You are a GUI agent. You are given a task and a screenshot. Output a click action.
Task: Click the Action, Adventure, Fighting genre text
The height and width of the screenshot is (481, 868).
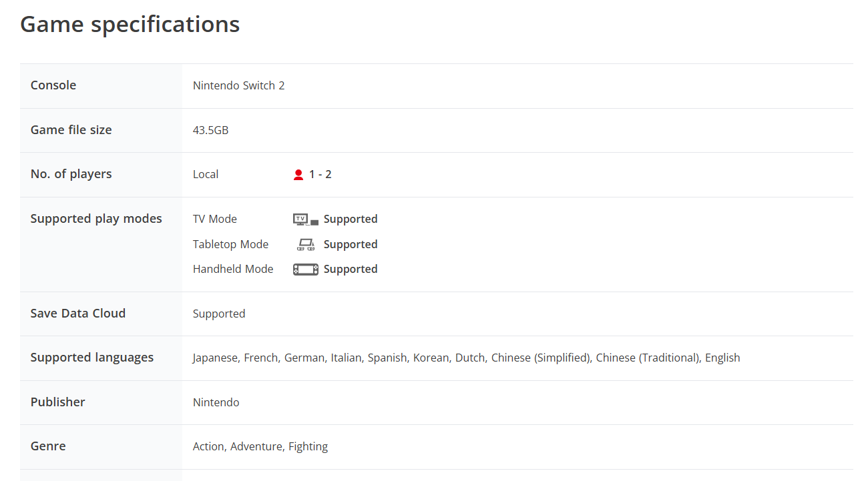[x=260, y=447]
